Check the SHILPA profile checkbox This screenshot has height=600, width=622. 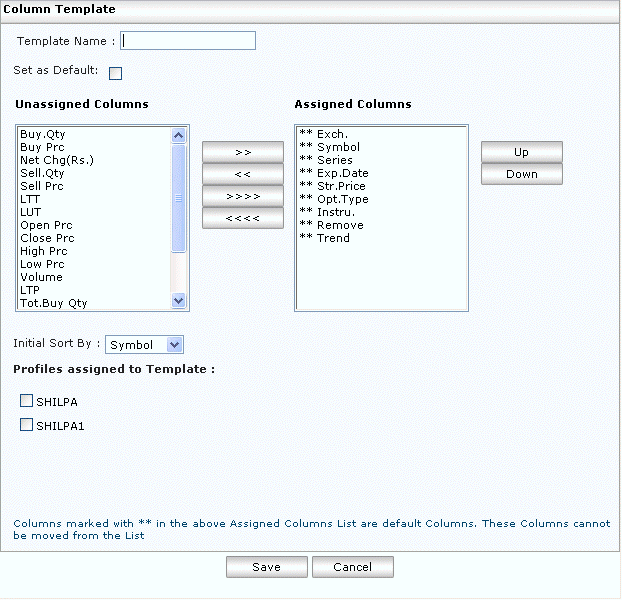coord(26,401)
